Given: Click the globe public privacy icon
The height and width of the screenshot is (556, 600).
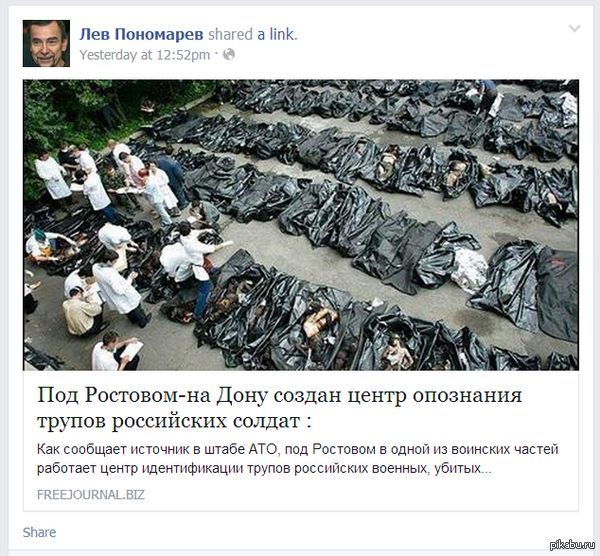Looking at the screenshot, I should pyautogui.click(x=229, y=55).
